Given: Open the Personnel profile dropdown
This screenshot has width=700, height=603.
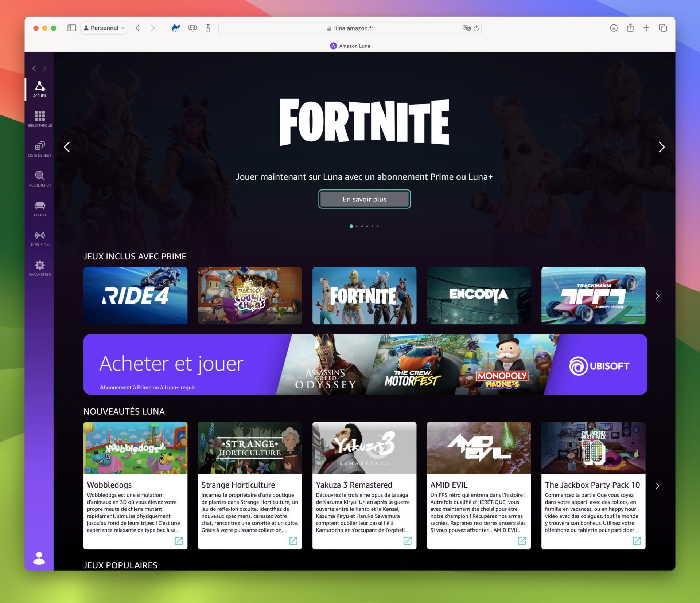Looking at the screenshot, I should [104, 28].
